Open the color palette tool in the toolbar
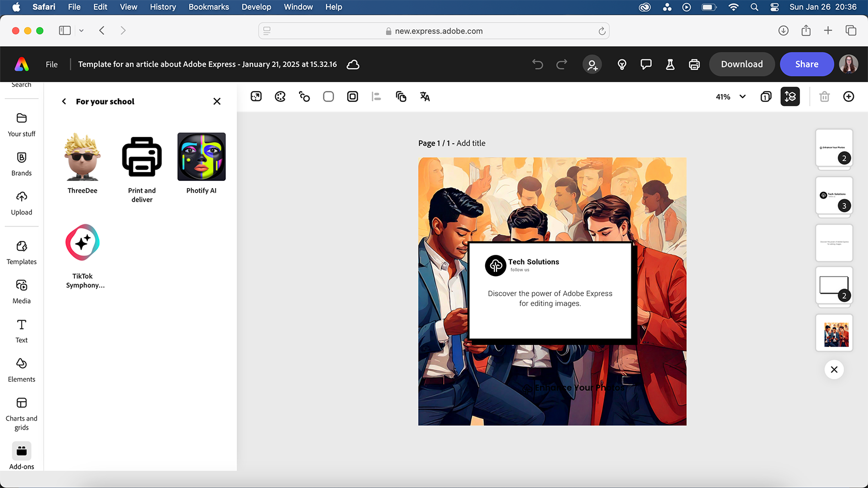Image resolution: width=868 pixels, height=488 pixels. [x=280, y=96]
